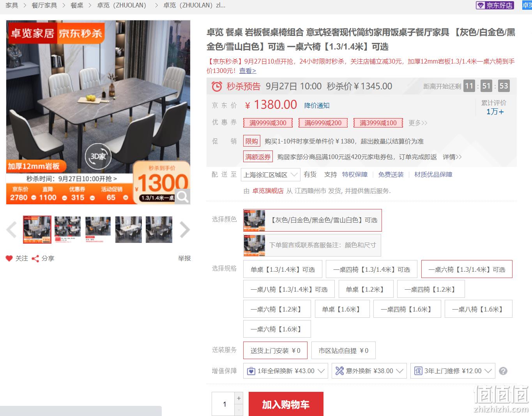The image size is (532, 416).
Task: Select spec 一桌八椅【1.6米】
Action: click(x=478, y=309)
